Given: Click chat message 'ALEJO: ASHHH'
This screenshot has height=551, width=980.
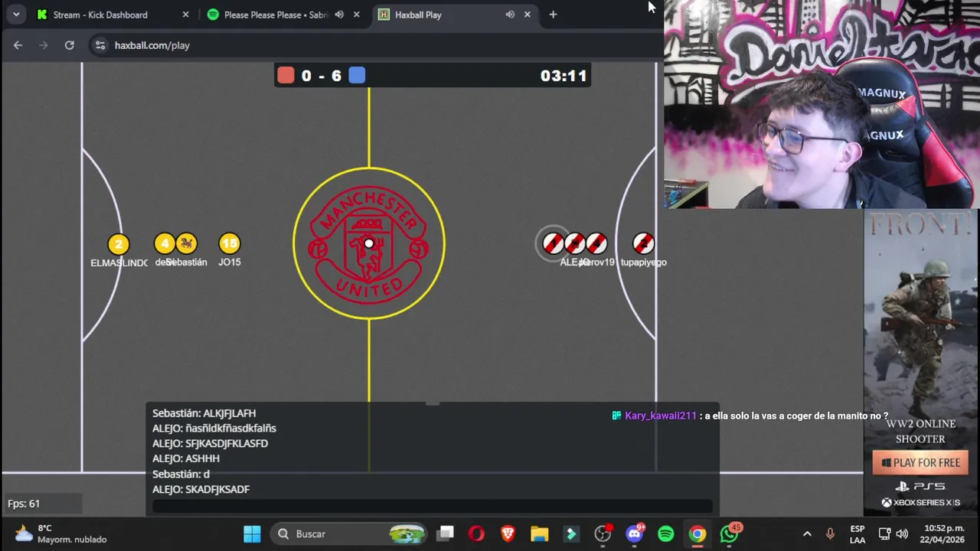Looking at the screenshot, I should point(186,458).
